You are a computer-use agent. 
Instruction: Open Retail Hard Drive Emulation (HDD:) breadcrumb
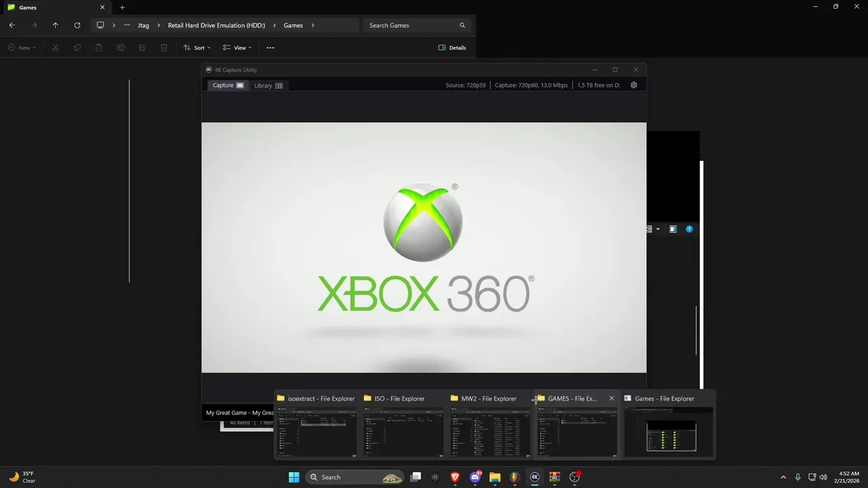[217, 25]
